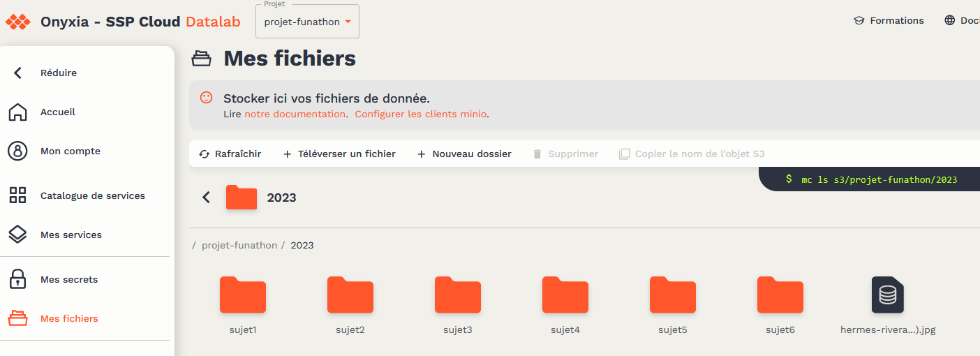Click Téléverser un fichier button

pos(339,154)
